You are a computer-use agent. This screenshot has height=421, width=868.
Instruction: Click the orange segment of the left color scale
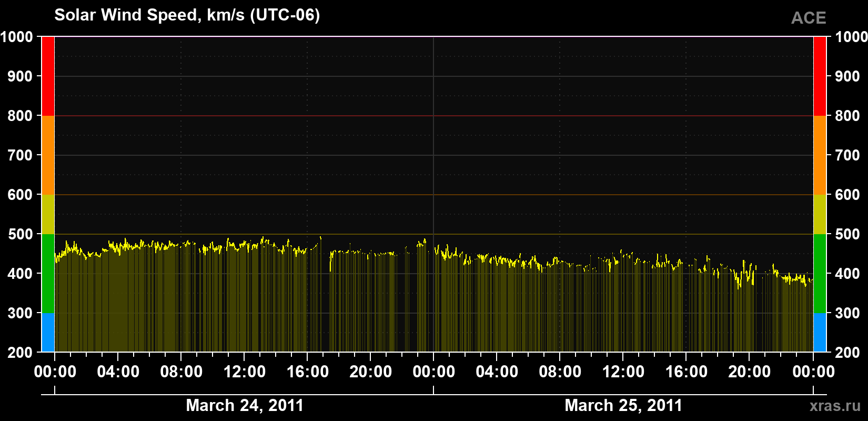point(48,155)
